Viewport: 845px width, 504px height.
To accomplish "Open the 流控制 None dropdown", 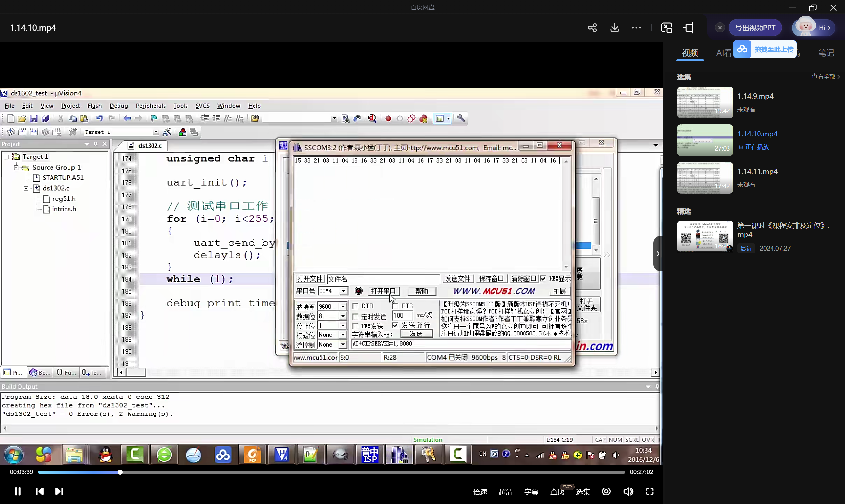I will (343, 344).
